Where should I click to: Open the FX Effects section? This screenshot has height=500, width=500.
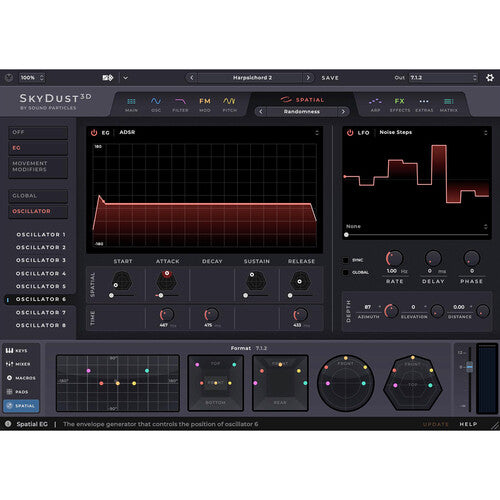point(400,104)
